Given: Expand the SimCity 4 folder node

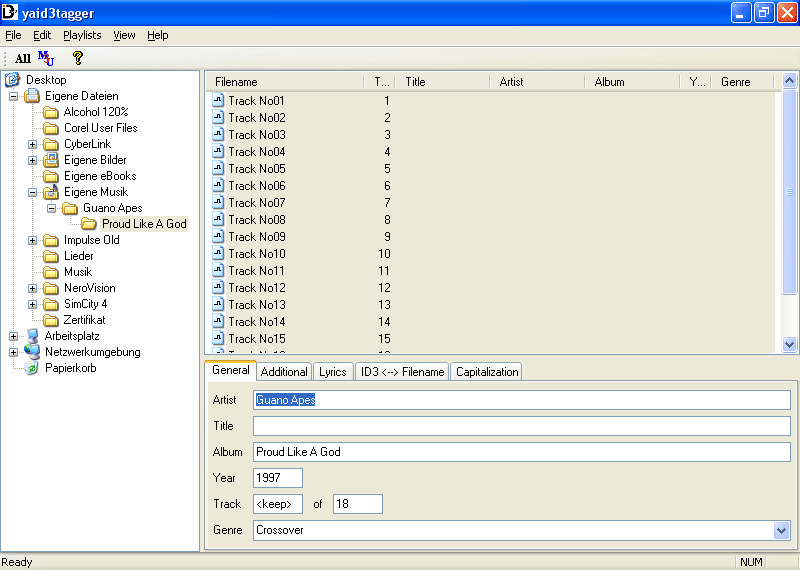Looking at the screenshot, I should point(32,304).
